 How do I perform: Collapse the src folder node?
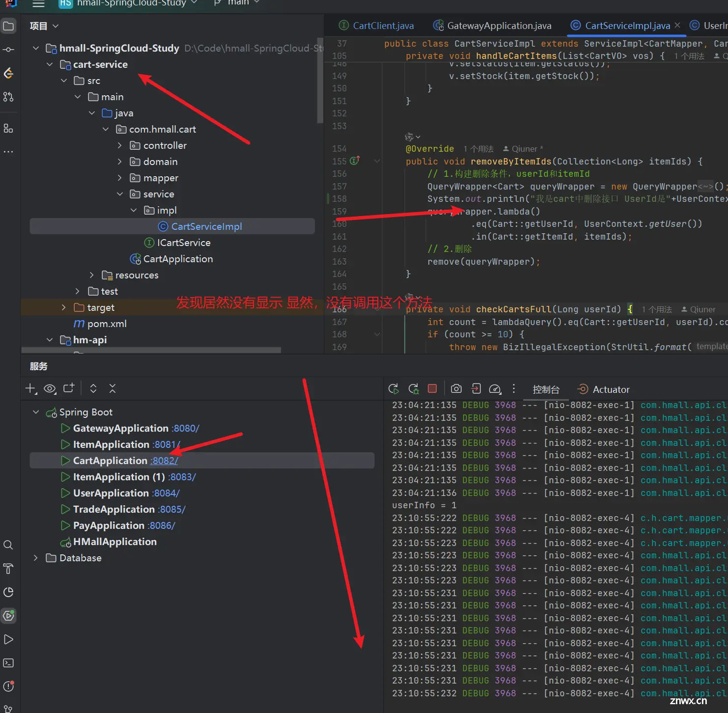(64, 81)
